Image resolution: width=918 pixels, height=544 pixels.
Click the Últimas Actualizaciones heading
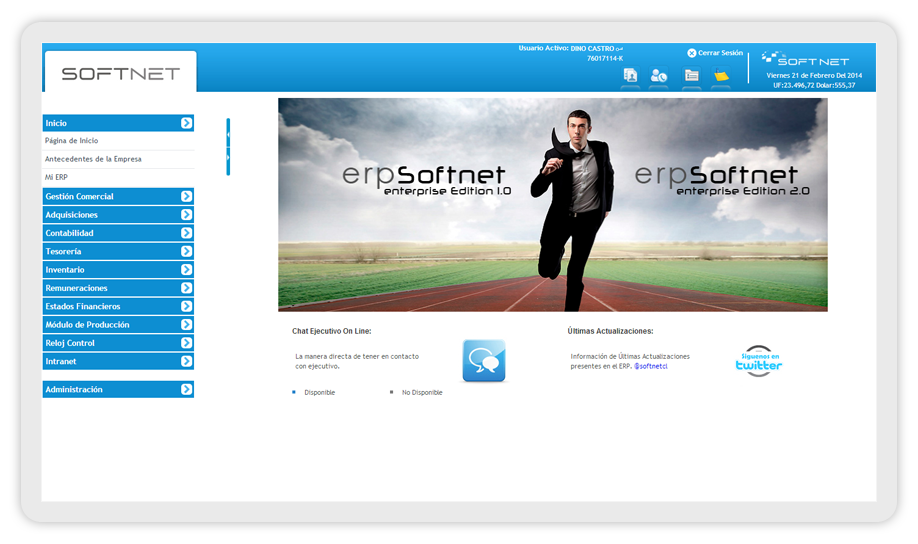pos(610,331)
